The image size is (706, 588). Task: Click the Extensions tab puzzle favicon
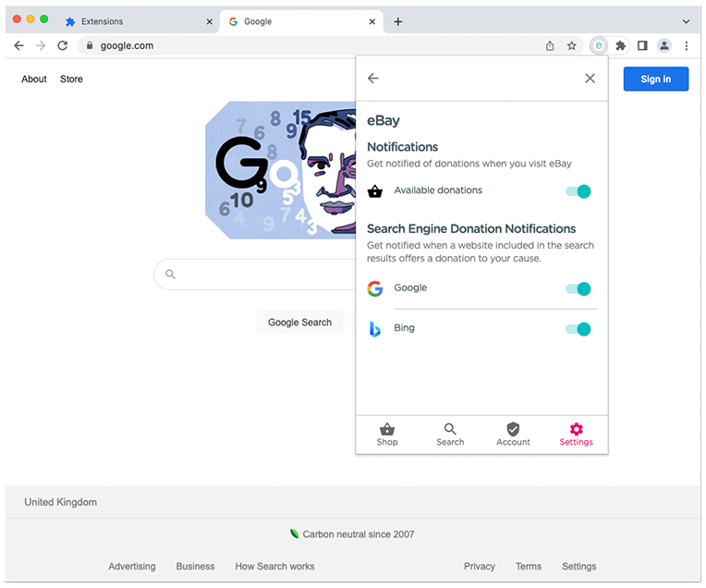click(70, 21)
